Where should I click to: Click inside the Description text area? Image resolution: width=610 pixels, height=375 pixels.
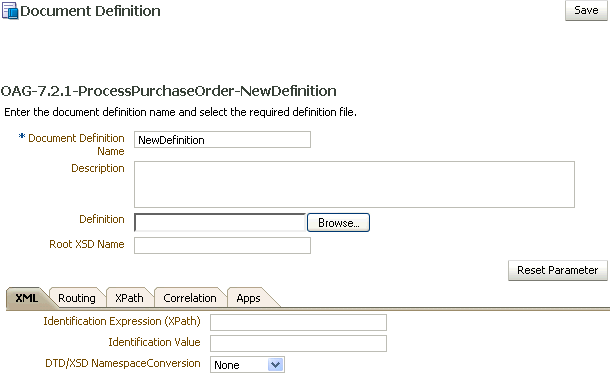tap(354, 184)
